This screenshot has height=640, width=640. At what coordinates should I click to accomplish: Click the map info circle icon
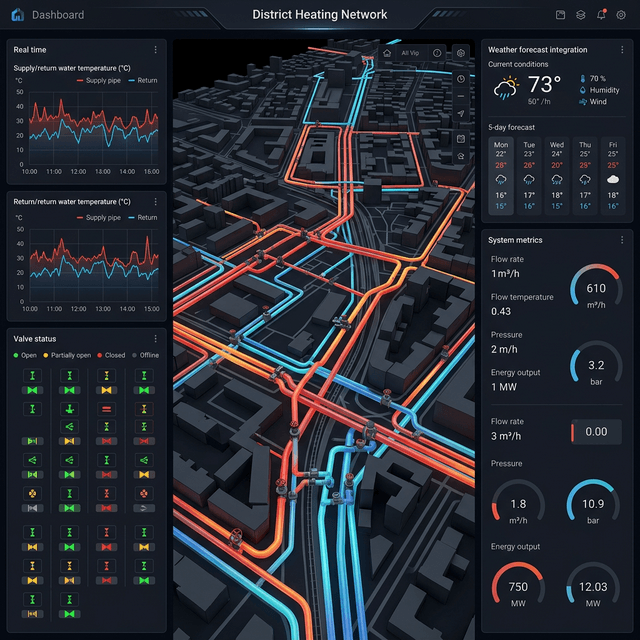click(x=437, y=53)
